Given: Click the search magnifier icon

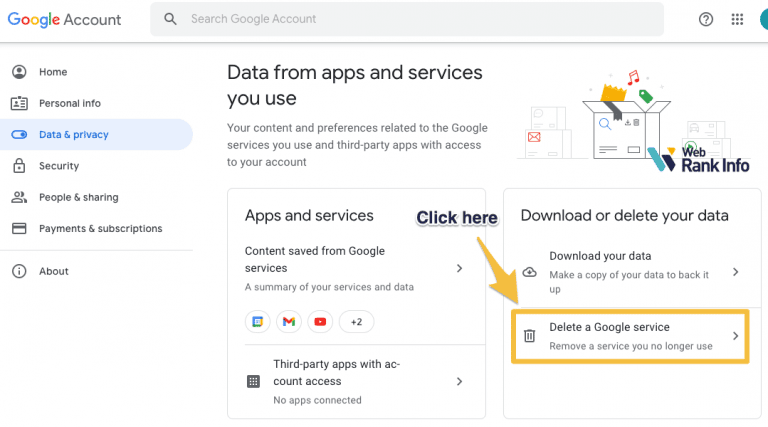Looking at the screenshot, I should pos(171,19).
